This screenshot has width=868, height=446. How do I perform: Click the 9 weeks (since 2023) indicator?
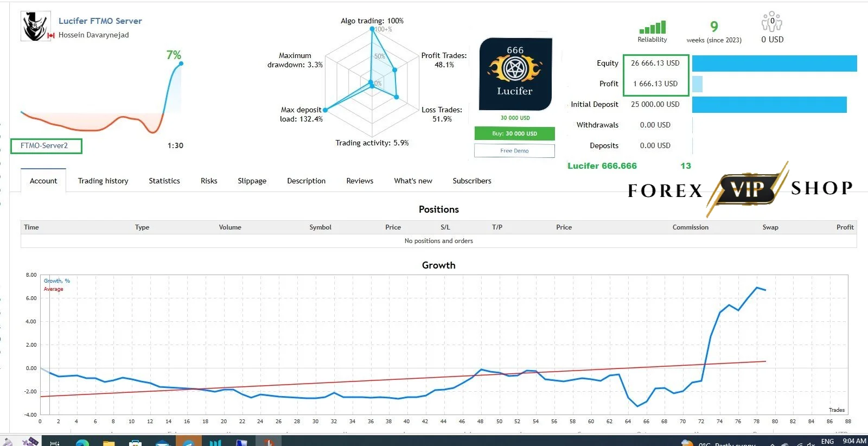pos(714,31)
